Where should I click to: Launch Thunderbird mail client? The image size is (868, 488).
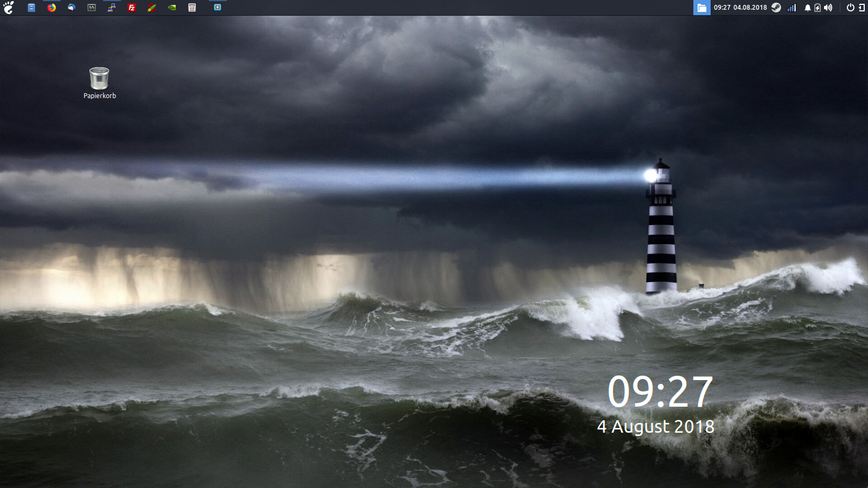point(72,8)
